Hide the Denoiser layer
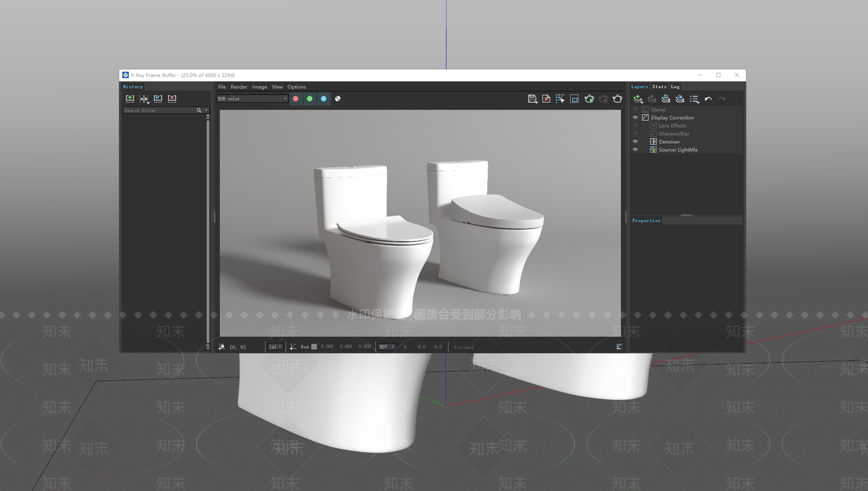The width and height of the screenshot is (868, 491). [635, 142]
